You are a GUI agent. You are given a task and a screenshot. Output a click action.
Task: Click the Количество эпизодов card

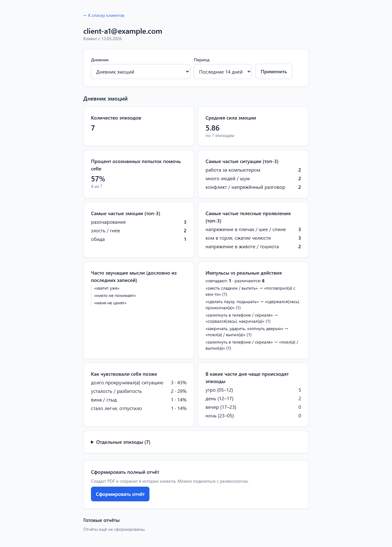coord(139,126)
